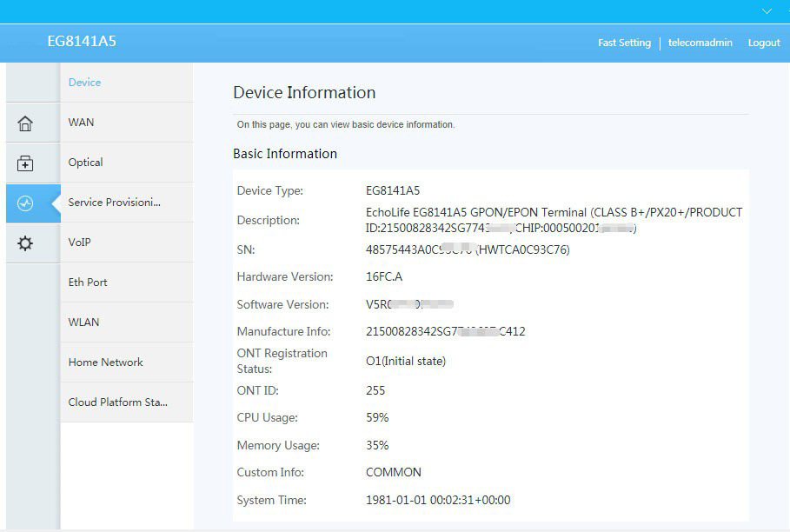
Task: Click the System Time value
Action: 438,500
